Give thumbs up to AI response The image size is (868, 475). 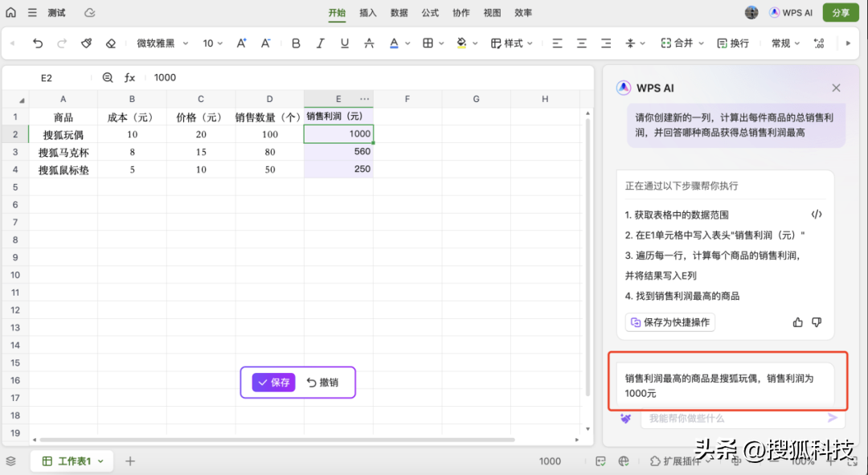798,322
